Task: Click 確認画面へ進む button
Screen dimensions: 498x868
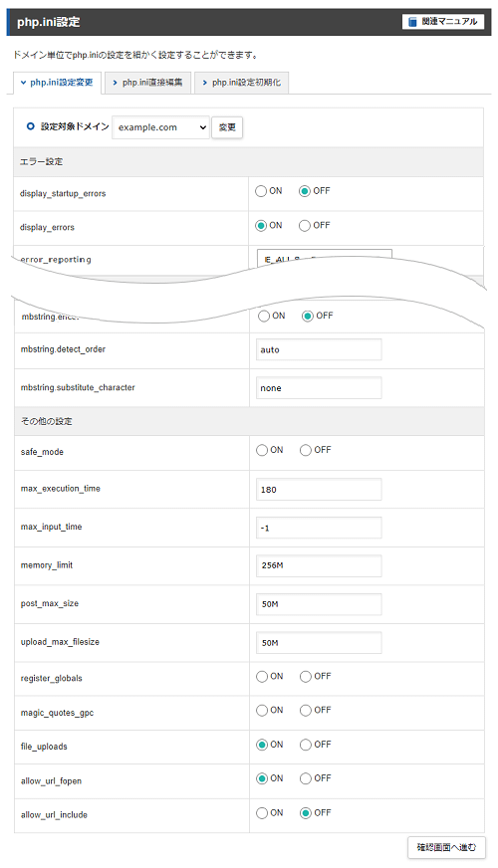Action: coord(446,847)
